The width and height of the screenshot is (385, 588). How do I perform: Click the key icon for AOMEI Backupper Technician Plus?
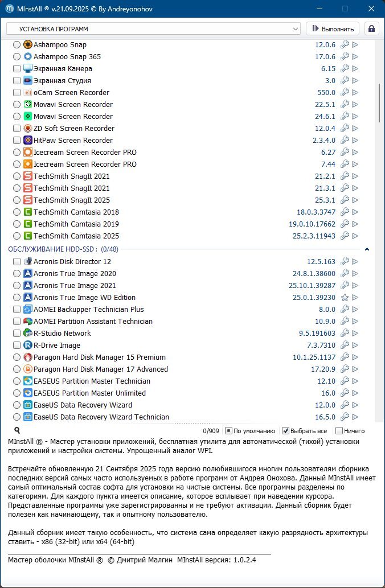[x=344, y=310]
